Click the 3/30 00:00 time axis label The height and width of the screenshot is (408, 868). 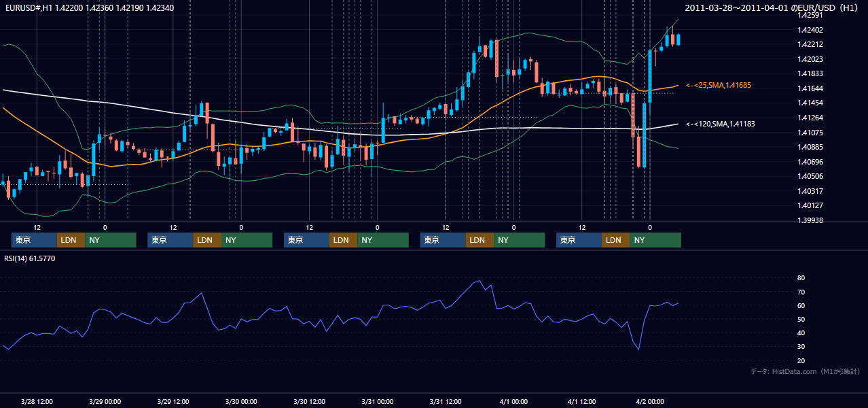[x=241, y=401]
